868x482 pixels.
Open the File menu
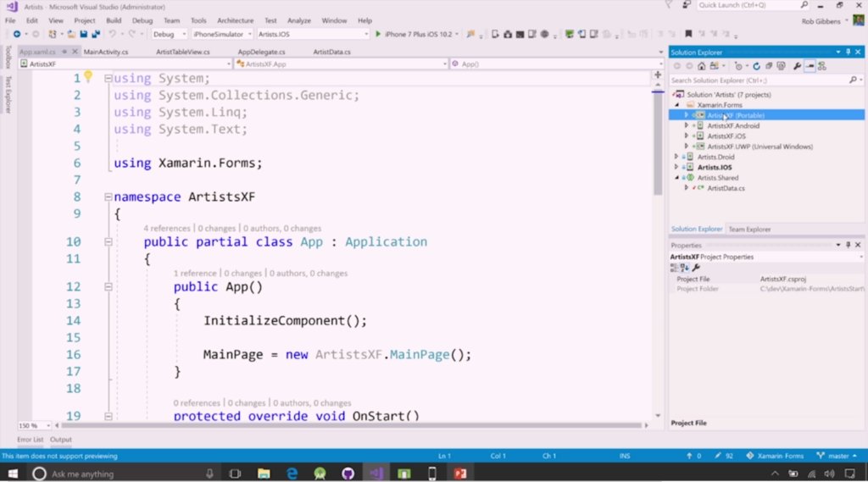click(10, 20)
